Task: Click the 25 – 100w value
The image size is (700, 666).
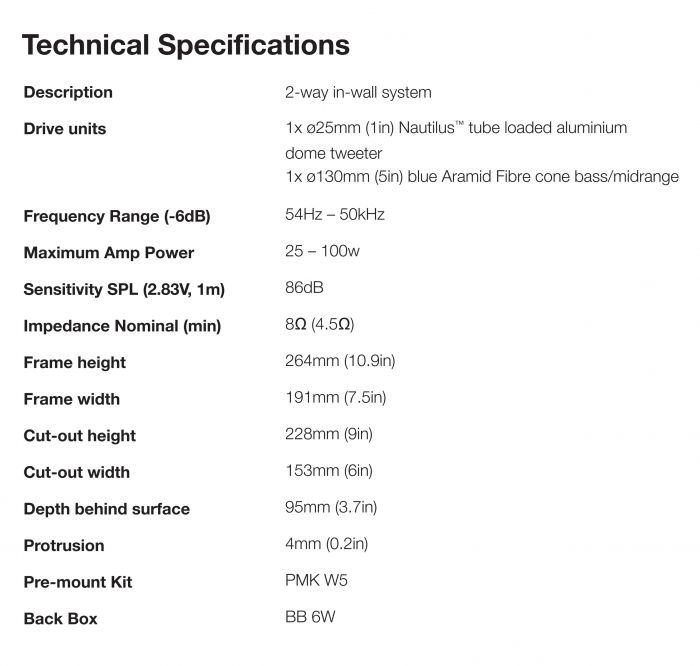Action: coord(322,252)
